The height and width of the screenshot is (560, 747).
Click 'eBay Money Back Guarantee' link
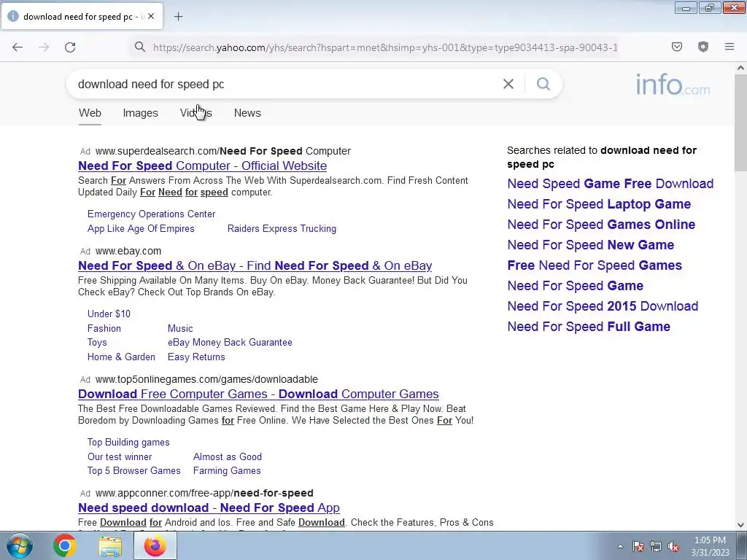230,343
